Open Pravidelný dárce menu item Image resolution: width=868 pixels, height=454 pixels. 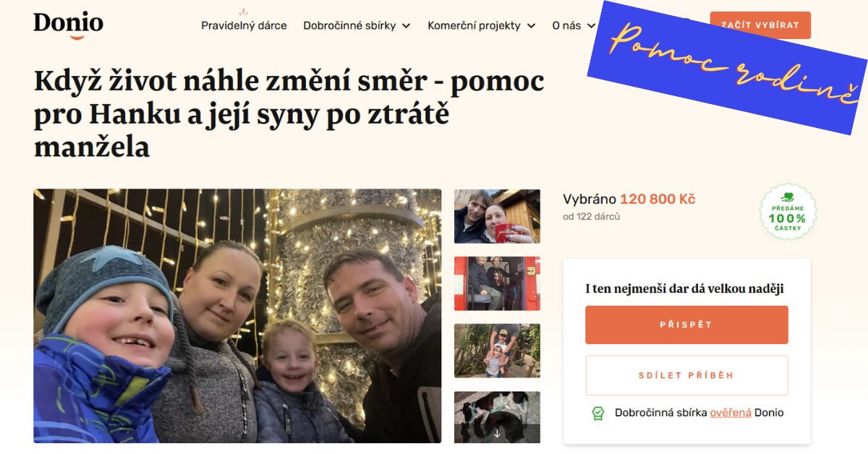[x=244, y=25]
